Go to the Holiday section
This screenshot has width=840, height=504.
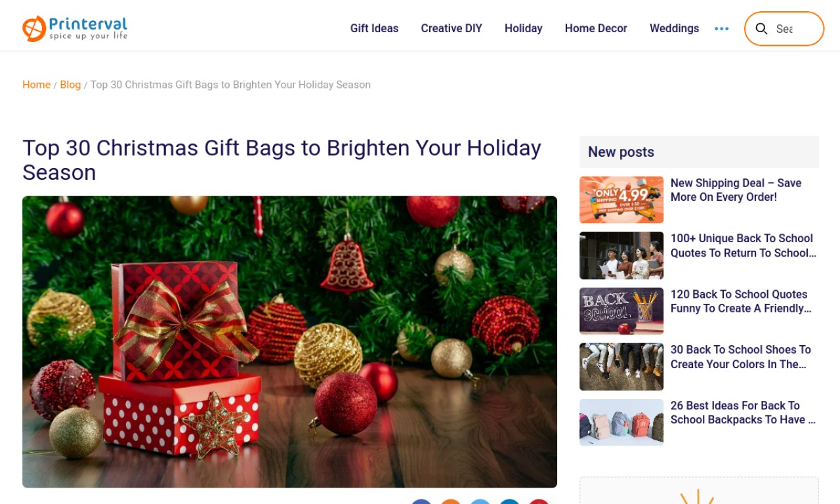click(523, 28)
